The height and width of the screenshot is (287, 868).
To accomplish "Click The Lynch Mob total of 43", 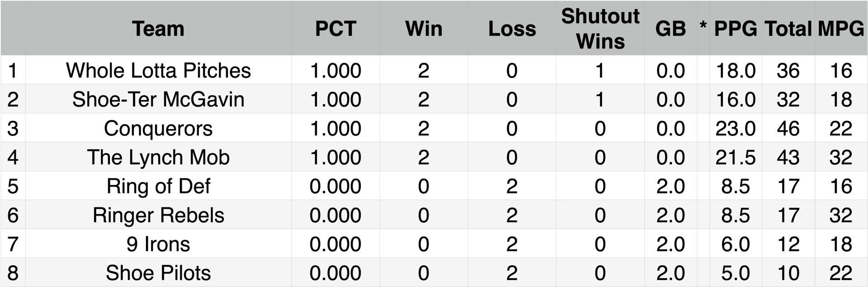I will tap(788, 158).
